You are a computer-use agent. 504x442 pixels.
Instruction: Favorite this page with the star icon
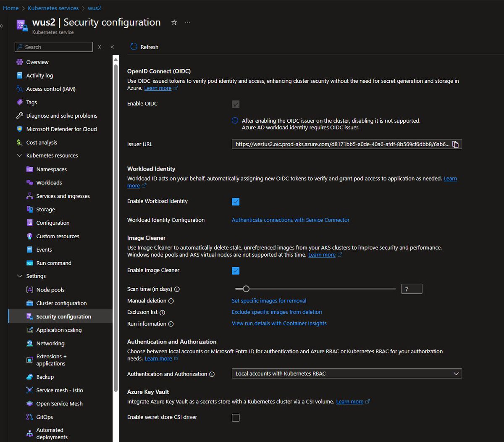tap(174, 23)
